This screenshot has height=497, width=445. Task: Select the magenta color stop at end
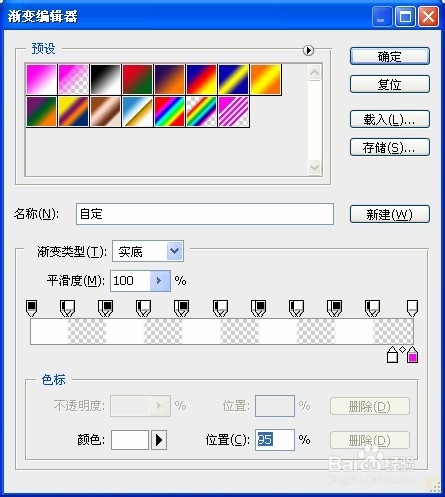tap(412, 354)
